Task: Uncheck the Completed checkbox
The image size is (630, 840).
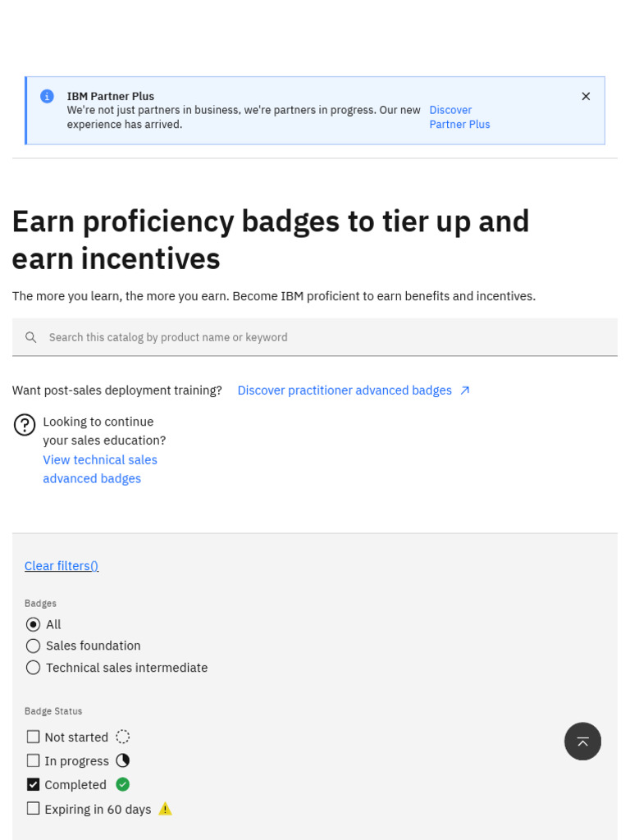Action: coord(33,784)
